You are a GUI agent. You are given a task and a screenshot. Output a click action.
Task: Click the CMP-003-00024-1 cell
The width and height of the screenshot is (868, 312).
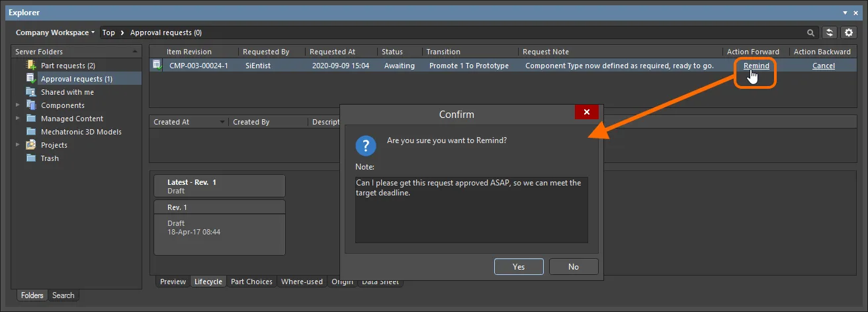coord(199,66)
